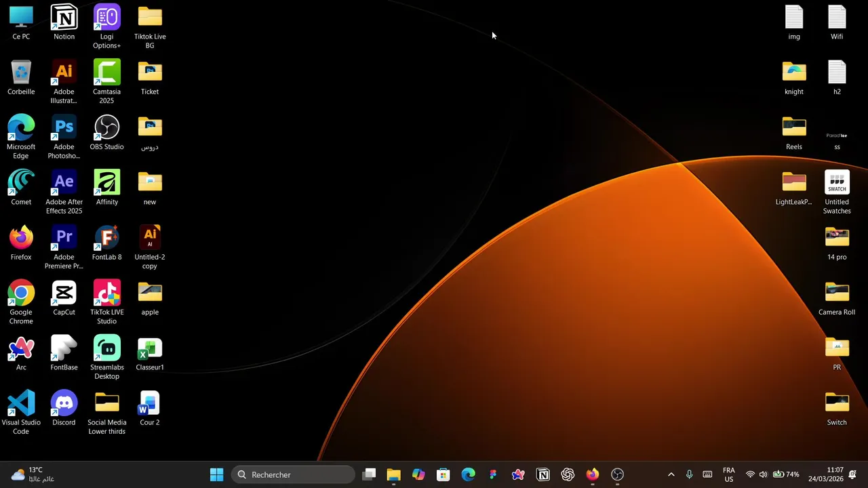The height and width of the screenshot is (488, 868).
Task: Select the Switch folder
Action: pyautogui.click(x=837, y=407)
